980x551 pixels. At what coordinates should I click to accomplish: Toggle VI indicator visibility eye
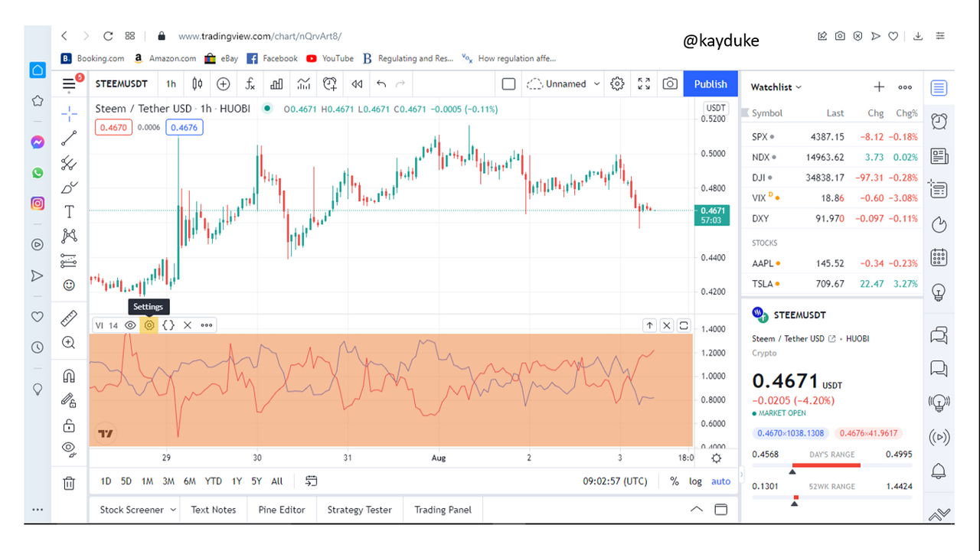point(131,325)
